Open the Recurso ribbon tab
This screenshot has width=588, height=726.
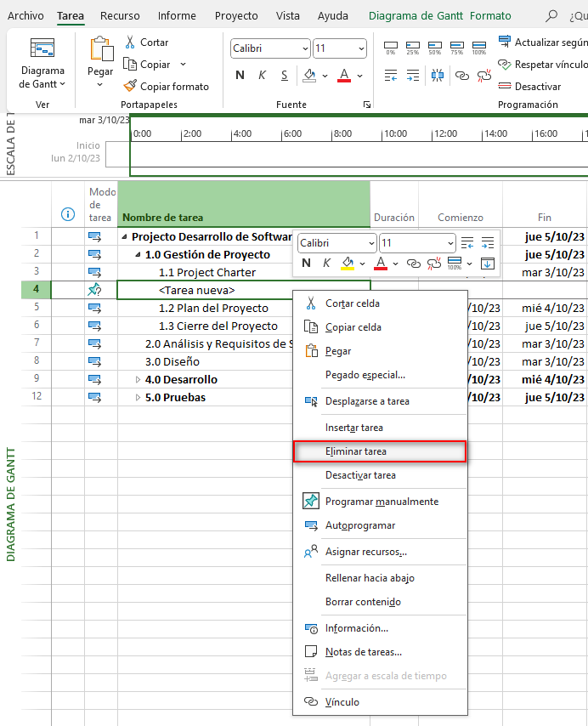point(120,16)
